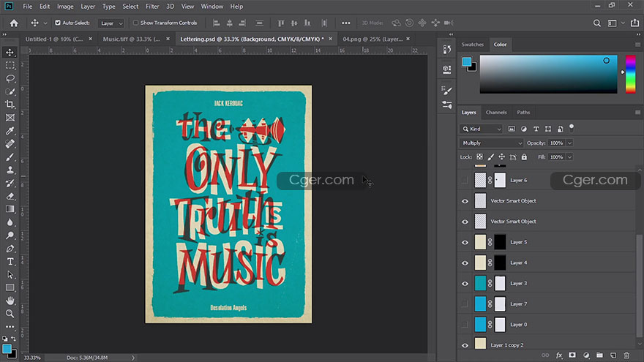Select the Brush tool
The height and width of the screenshot is (362, 644).
click(10, 157)
